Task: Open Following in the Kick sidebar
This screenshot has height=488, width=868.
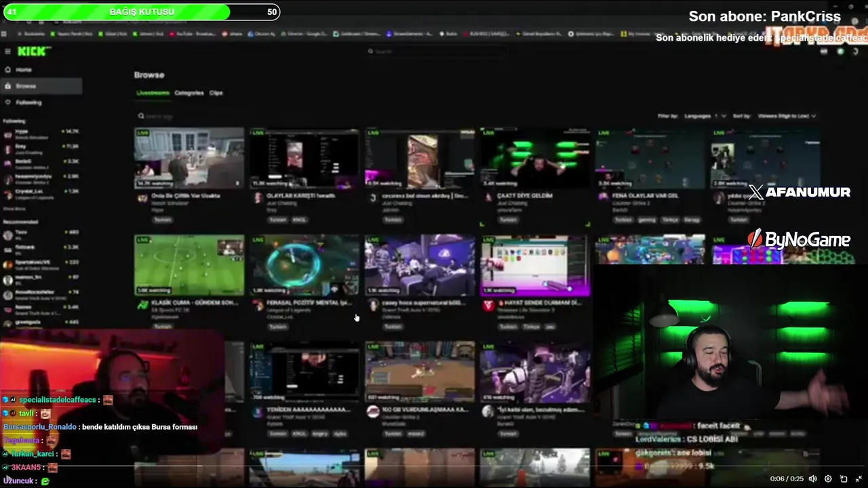Action: tap(28, 102)
